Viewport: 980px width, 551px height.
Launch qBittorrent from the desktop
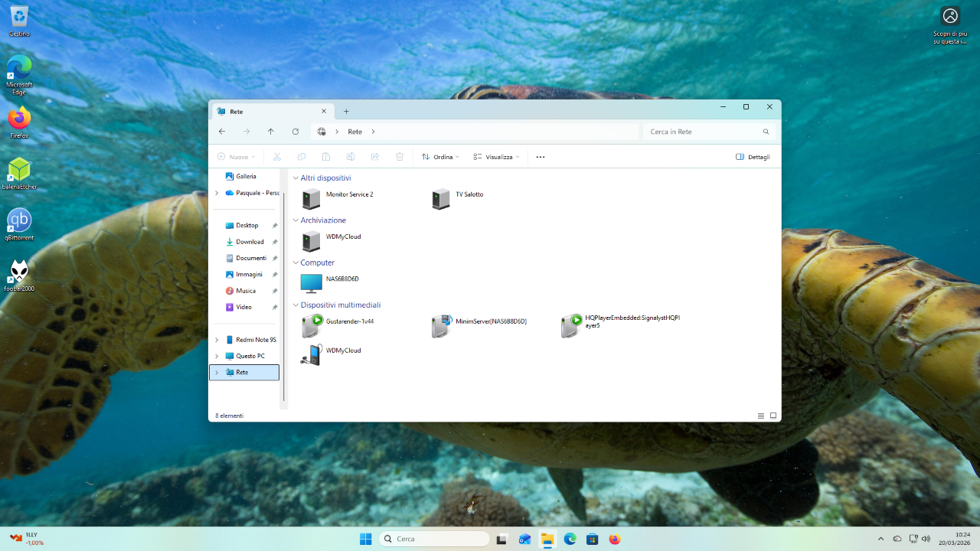tap(19, 221)
